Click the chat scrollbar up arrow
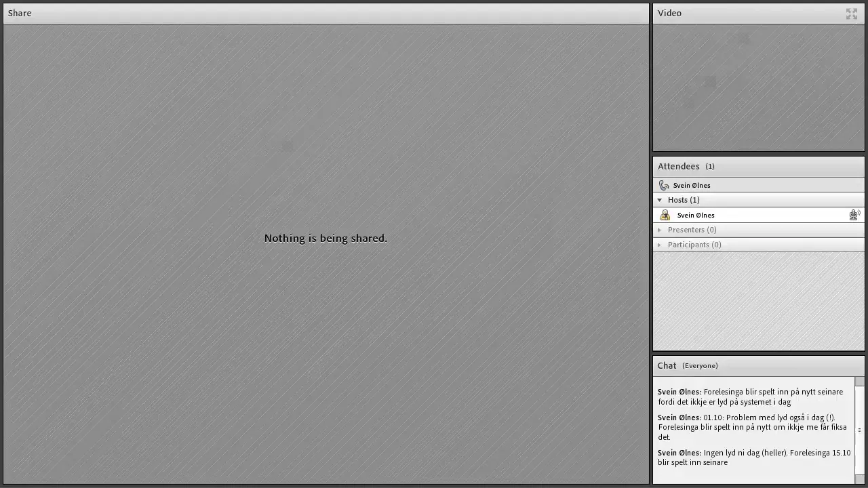The height and width of the screenshot is (488, 868). pos(859,381)
